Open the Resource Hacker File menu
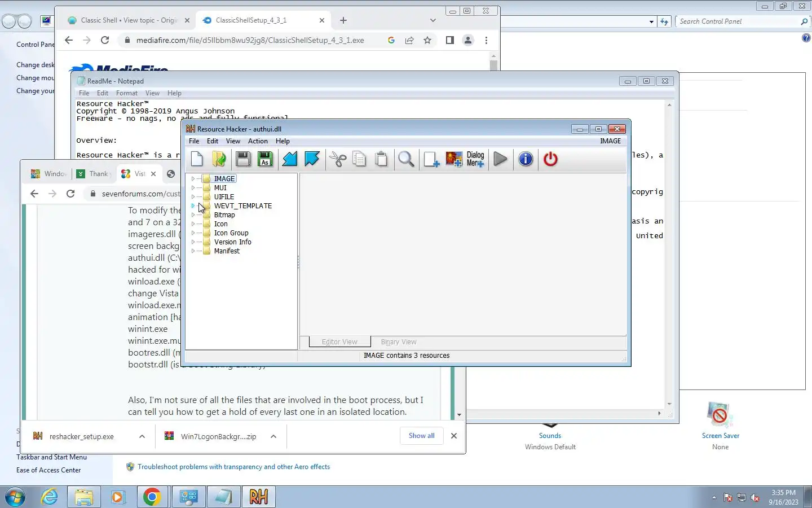 point(194,141)
